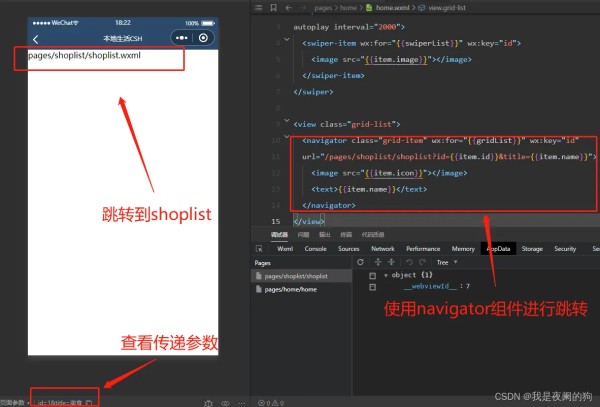Screen dimensions: 600x407
Task: Open the Network devtools tab
Action: tap(383, 249)
